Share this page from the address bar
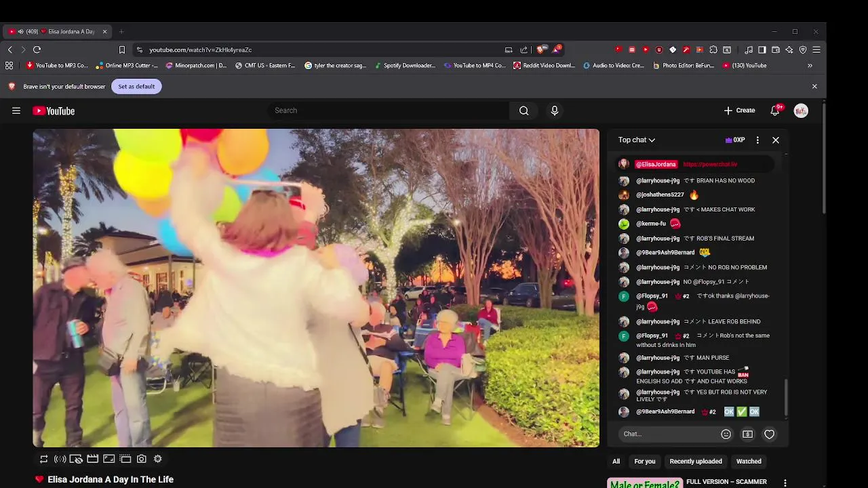868x488 pixels. 524,49
